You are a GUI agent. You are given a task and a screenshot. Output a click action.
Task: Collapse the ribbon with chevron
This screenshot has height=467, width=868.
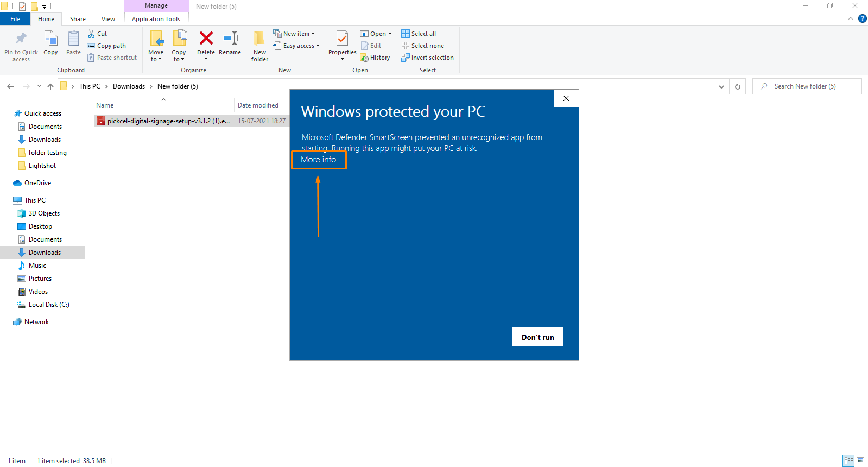coord(850,18)
